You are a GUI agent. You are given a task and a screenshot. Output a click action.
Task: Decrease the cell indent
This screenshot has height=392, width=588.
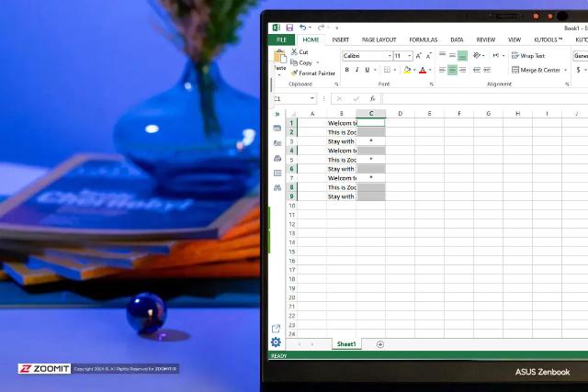coord(477,70)
